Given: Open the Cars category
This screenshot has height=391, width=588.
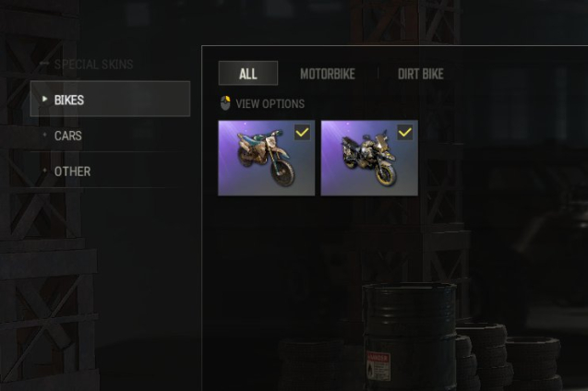Looking at the screenshot, I should [110, 136].
